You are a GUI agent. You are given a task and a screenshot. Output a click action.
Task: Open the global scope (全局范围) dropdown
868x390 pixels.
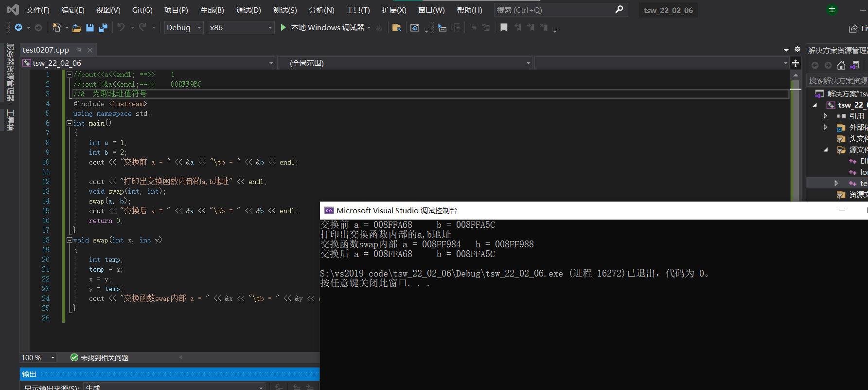405,63
